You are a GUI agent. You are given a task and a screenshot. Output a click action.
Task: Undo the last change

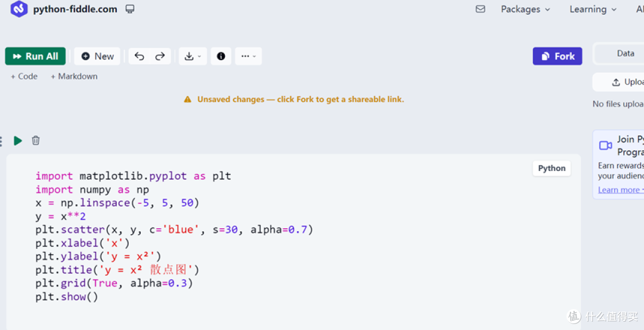click(139, 56)
